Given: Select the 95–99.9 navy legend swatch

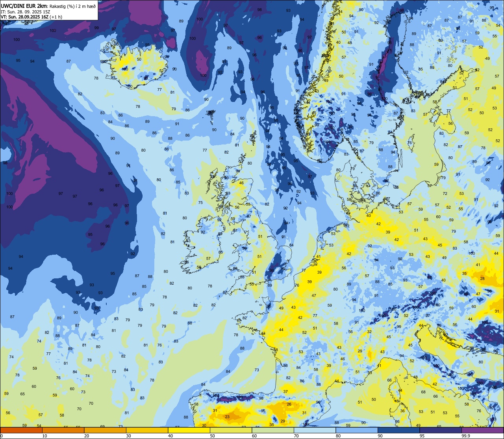Looking at the screenshot, I should (441, 430).
